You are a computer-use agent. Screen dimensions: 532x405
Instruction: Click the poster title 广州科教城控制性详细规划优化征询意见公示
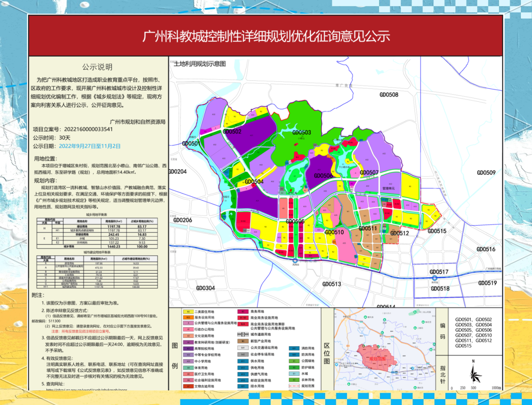click(266, 36)
